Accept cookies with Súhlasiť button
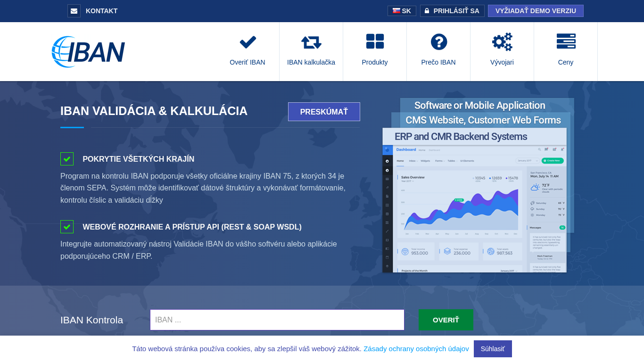The image size is (644, 362). coord(493,349)
